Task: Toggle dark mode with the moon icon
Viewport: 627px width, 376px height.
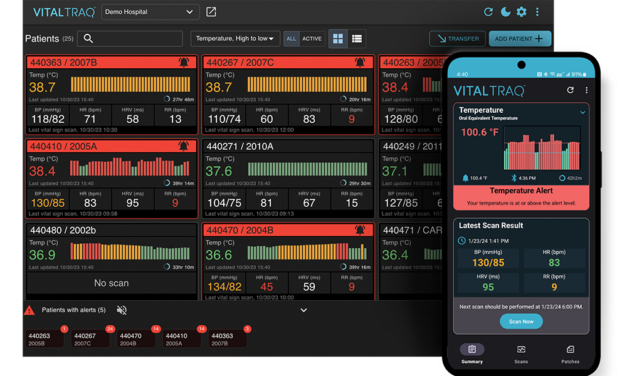Action: pos(505,12)
